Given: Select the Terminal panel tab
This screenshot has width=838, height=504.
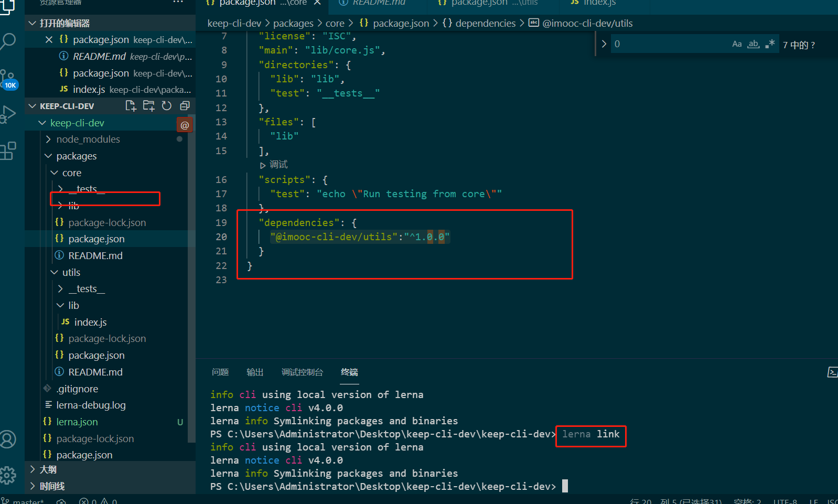Looking at the screenshot, I should click(349, 372).
